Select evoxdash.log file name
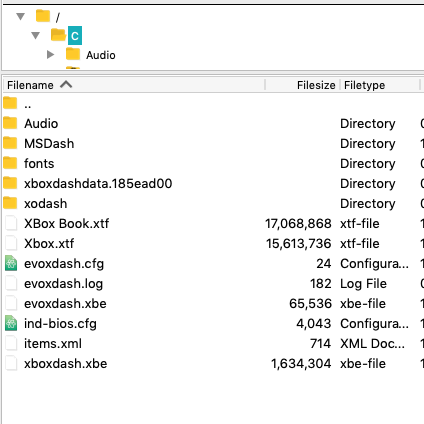The image size is (424, 424). (63, 284)
